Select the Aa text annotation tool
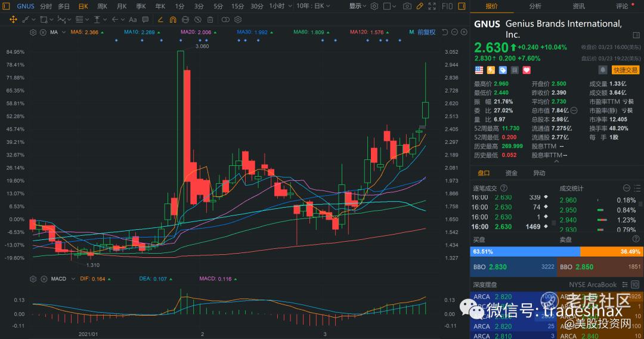 pos(132,19)
